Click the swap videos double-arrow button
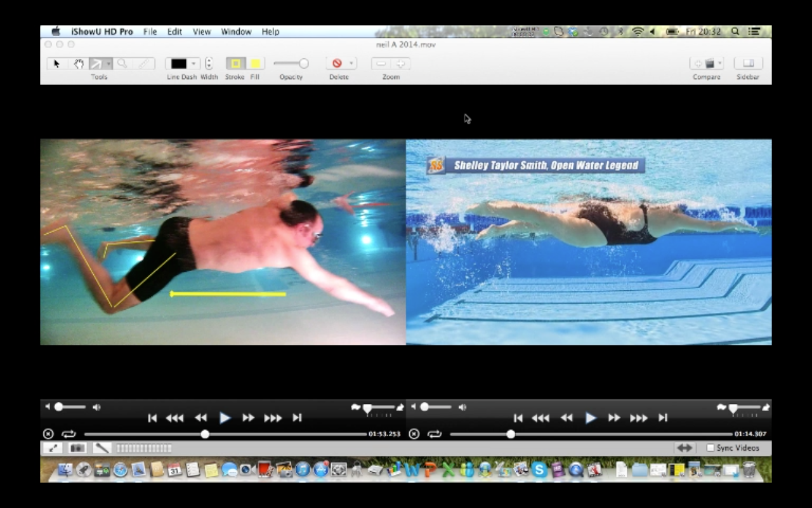 tap(684, 448)
